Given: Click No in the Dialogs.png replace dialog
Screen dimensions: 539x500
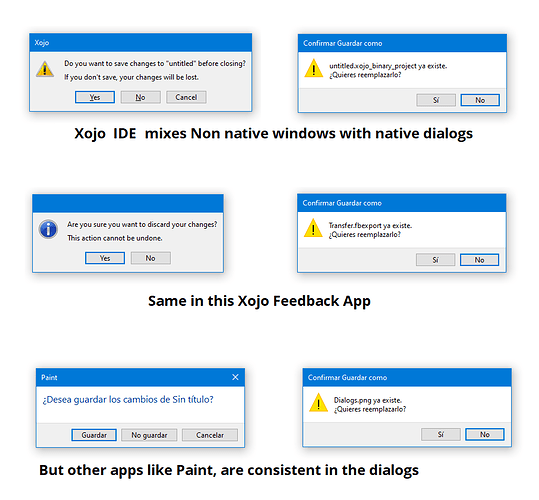Looking at the screenshot, I should (x=485, y=434).
